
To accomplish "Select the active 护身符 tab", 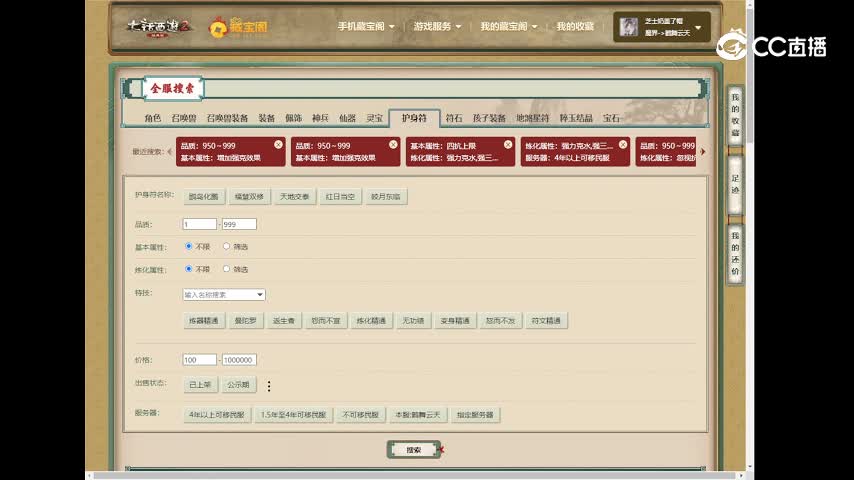I will pos(414,118).
